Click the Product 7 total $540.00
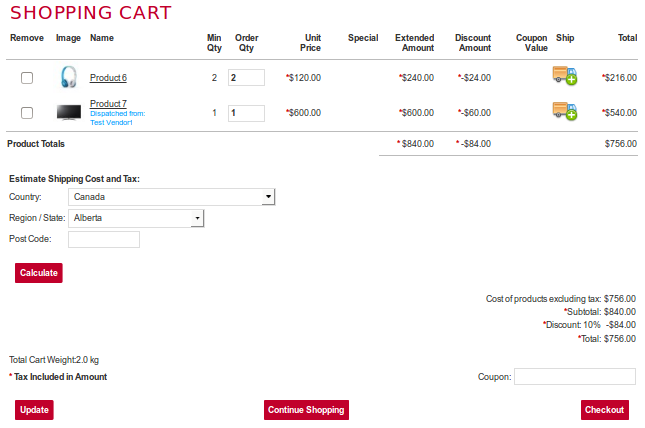 619,113
